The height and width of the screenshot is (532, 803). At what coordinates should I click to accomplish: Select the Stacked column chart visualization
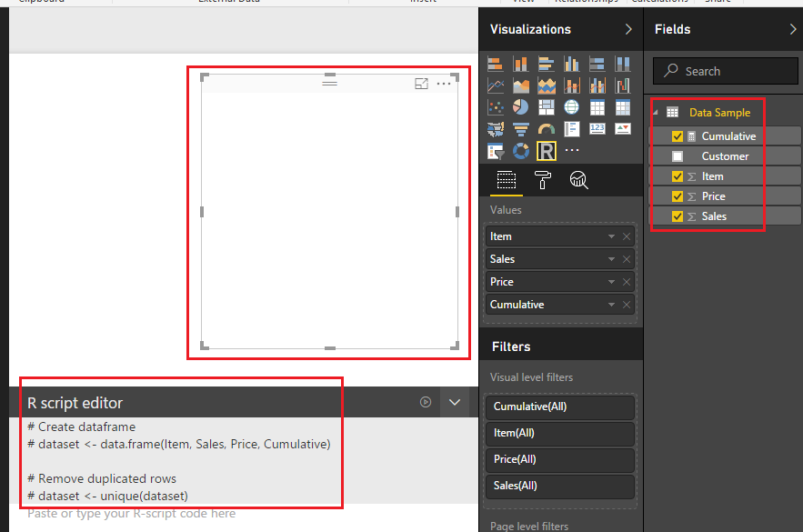tap(521, 64)
